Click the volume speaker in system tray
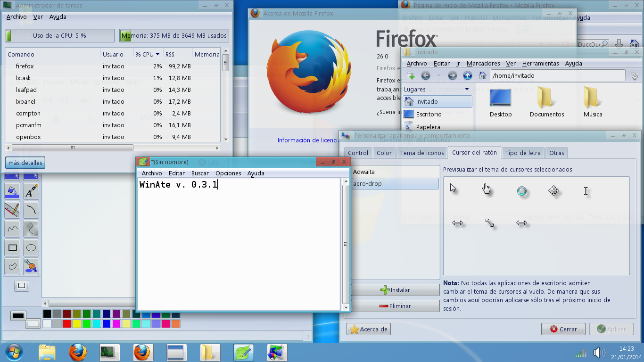This screenshot has height=362, width=644. pos(599,353)
